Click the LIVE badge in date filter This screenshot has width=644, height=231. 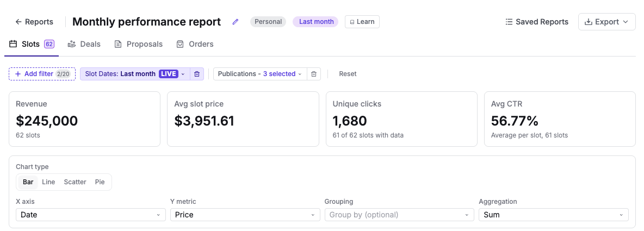click(x=169, y=74)
